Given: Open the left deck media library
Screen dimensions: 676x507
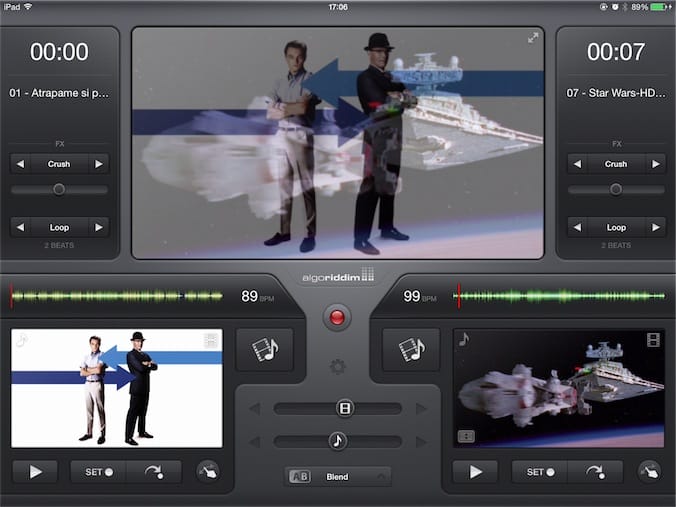Looking at the screenshot, I should pyautogui.click(x=265, y=350).
